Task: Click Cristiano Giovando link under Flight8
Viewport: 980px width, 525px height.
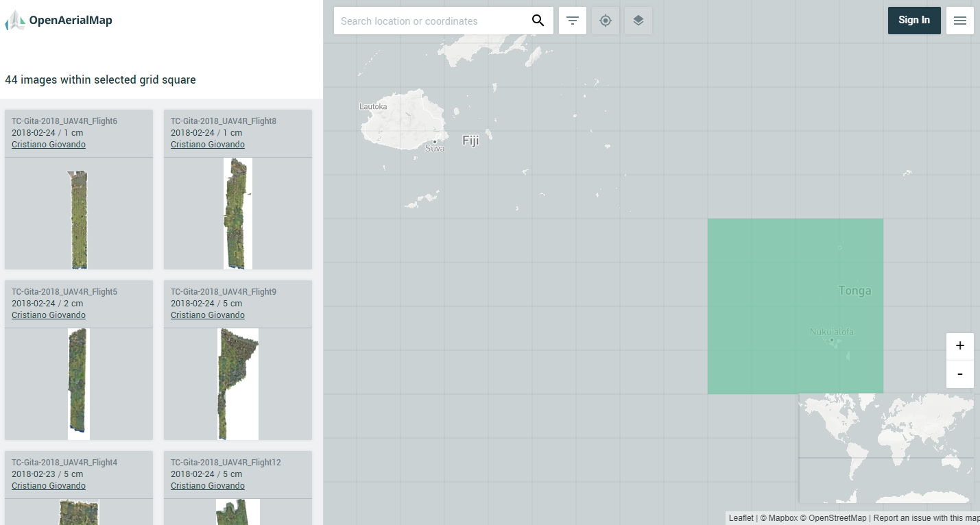Action: [208, 145]
